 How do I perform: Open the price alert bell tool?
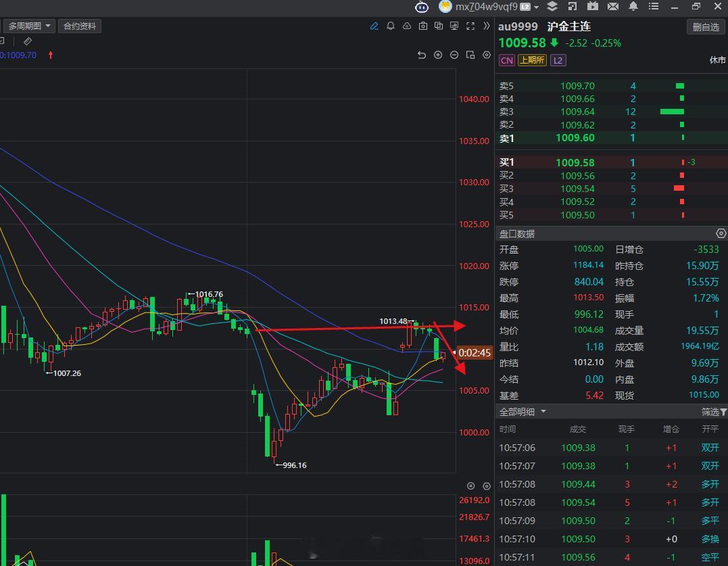pyautogui.click(x=390, y=26)
